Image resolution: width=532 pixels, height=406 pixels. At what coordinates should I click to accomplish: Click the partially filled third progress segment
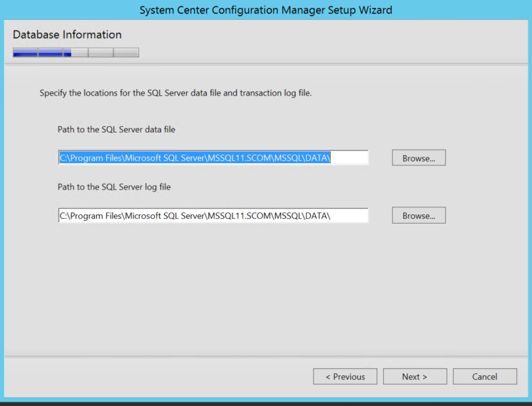point(76,53)
